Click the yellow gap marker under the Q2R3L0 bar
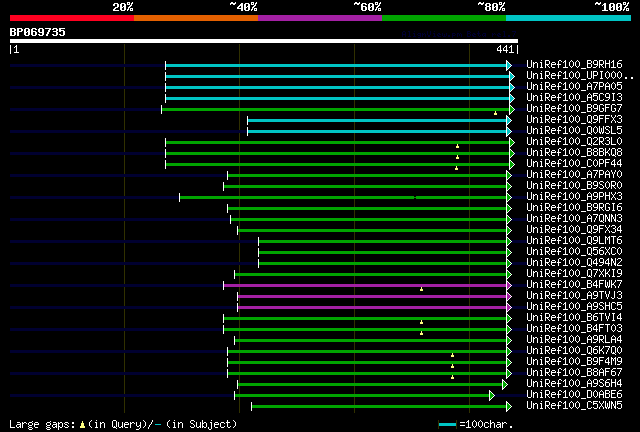Viewport: 640px width, 432px height. (x=457, y=146)
